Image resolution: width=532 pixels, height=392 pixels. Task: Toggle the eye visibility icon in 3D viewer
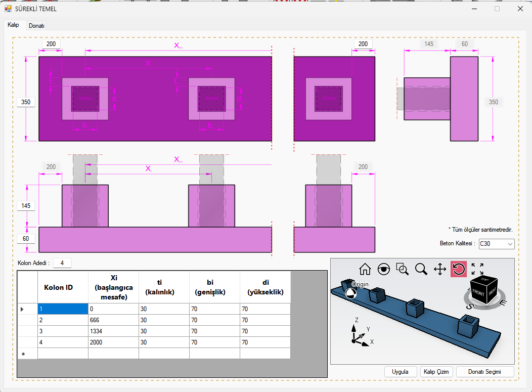384,269
